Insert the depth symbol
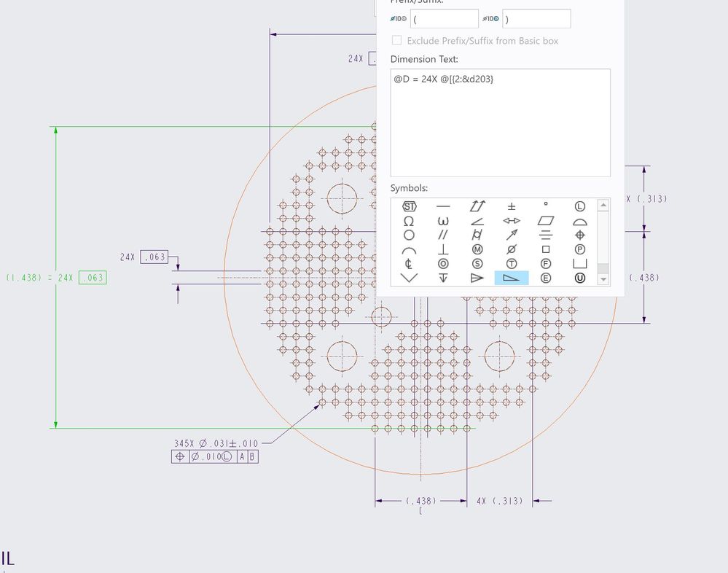Viewport: 728px width, 573px height. 443,278
